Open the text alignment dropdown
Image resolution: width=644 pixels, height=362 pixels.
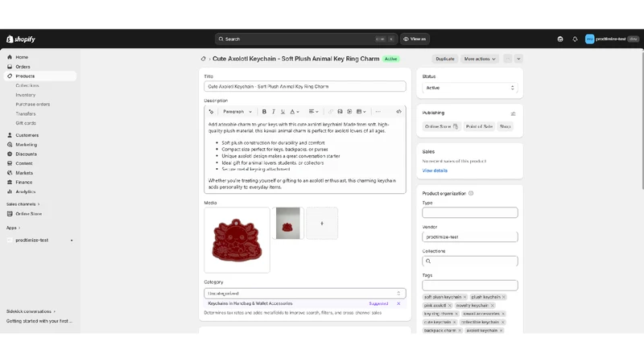(x=313, y=112)
